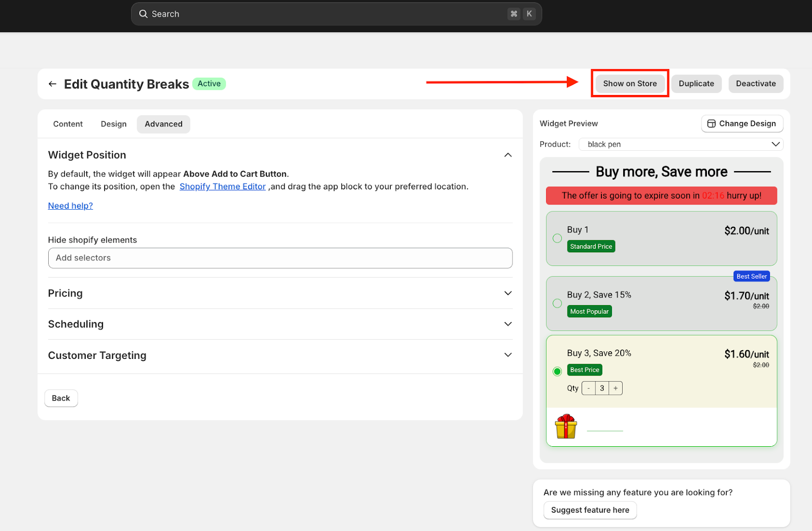Click the gift box icon in preview
This screenshot has height=531, width=812.
coord(565,426)
